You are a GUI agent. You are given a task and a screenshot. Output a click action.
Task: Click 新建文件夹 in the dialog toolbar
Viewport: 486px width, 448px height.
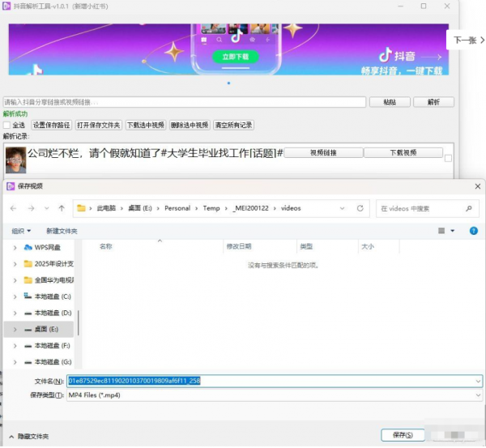point(62,231)
